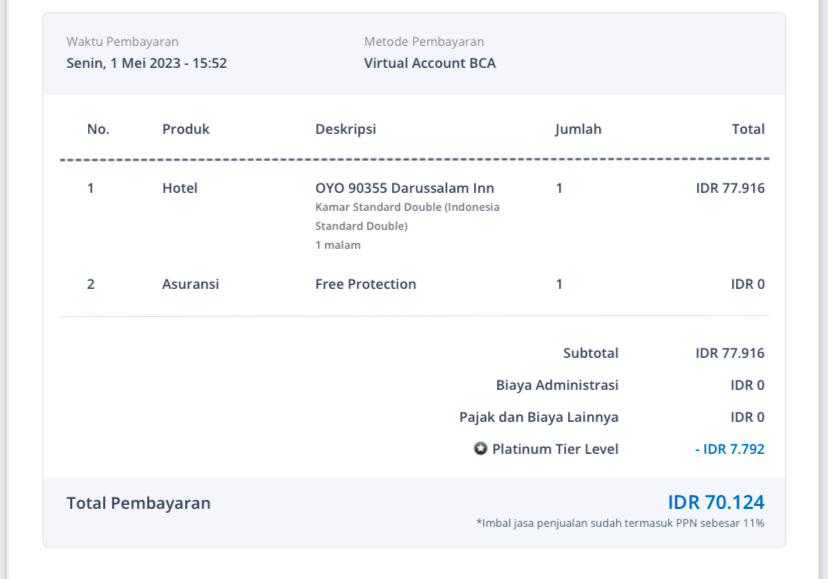Click the Kamar Standard Double room detail

click(x=407, y=216)
